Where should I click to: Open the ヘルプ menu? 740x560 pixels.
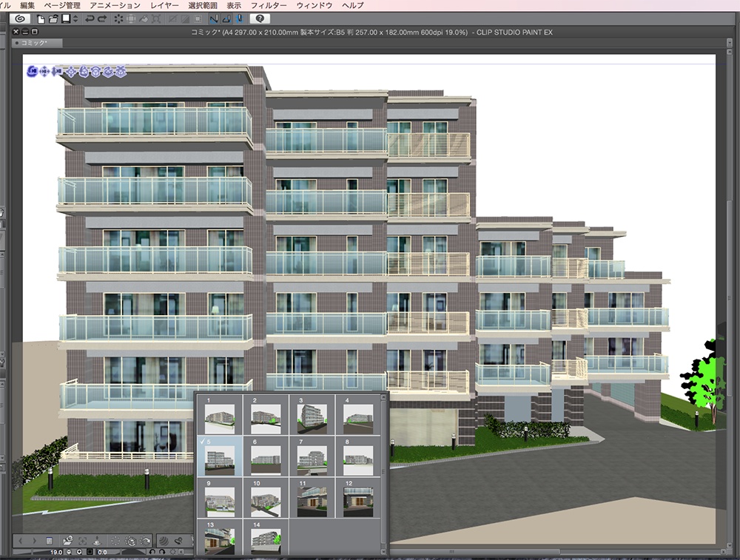[x=352, y=5]
